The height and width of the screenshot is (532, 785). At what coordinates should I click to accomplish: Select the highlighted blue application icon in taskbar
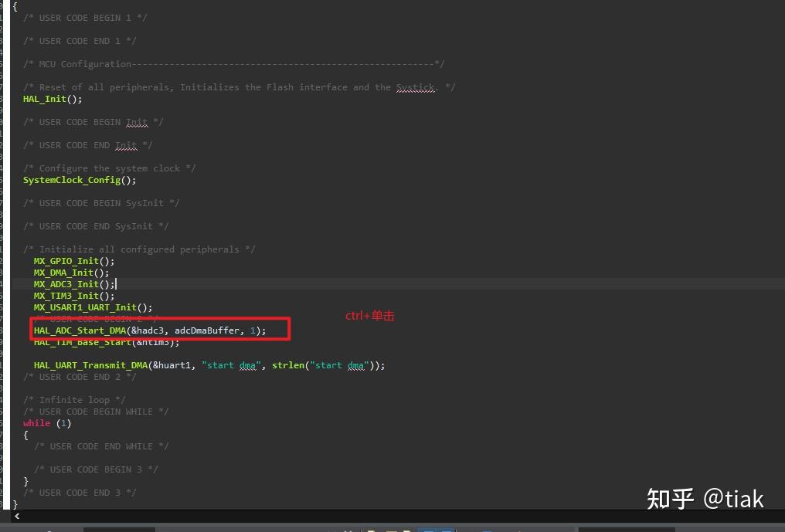pyautogui.click(x=437, y=530)
